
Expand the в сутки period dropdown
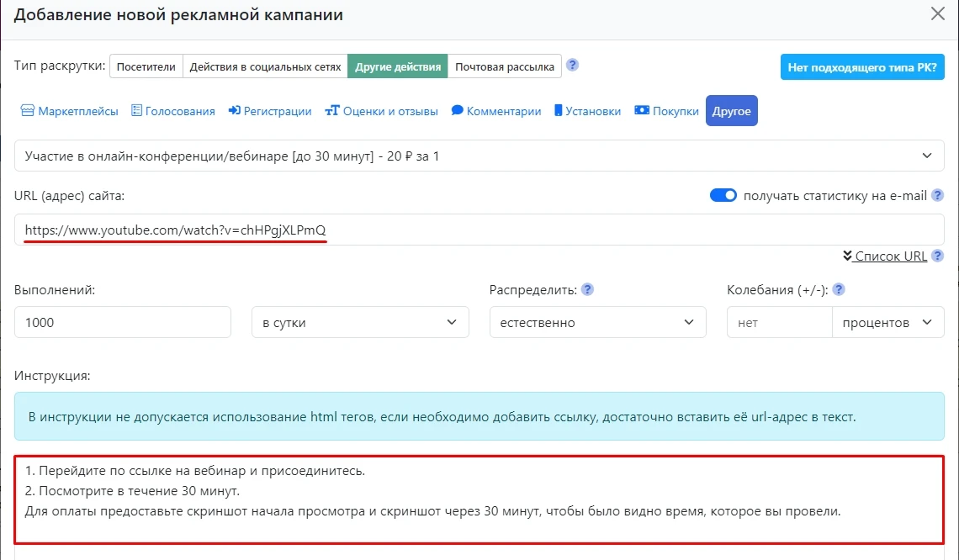(360, 322)
